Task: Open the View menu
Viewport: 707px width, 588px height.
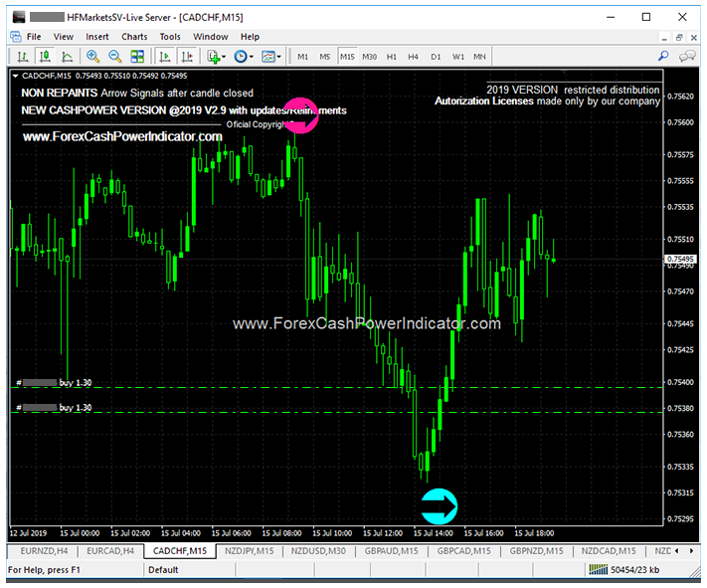Action: pos(63,37)
